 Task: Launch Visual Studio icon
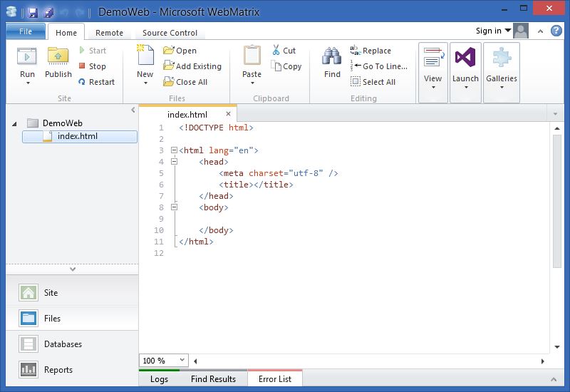point(465,58)
